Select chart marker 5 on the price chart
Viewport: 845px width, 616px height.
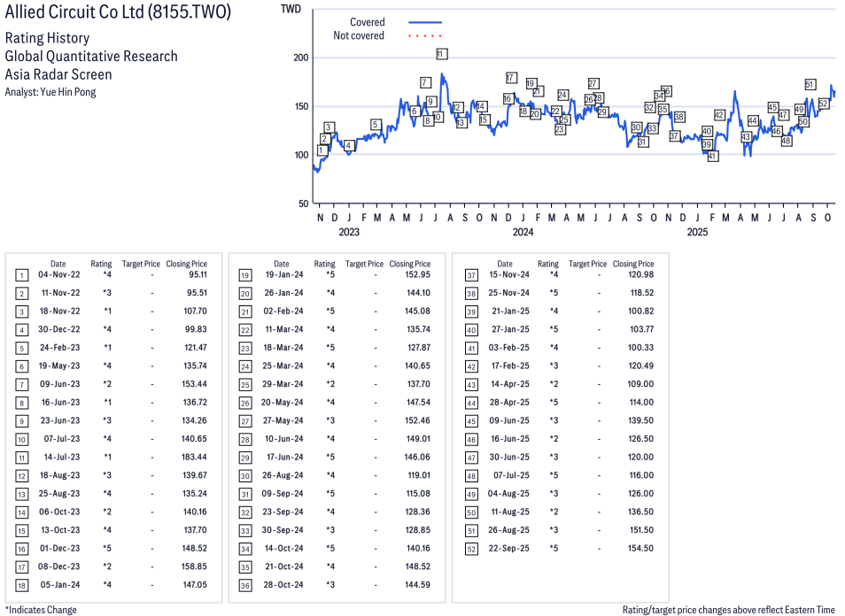pyautogui.click(x=375, y=125)
